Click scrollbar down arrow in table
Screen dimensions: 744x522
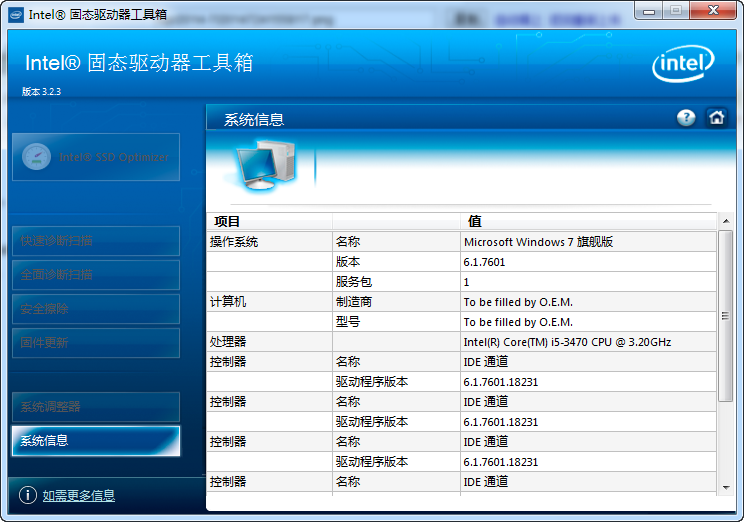pyautogui.click(x=725, y=488)
